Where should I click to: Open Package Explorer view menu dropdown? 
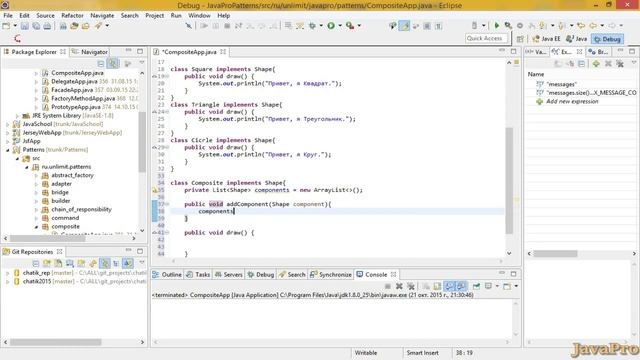coord(142,63)
